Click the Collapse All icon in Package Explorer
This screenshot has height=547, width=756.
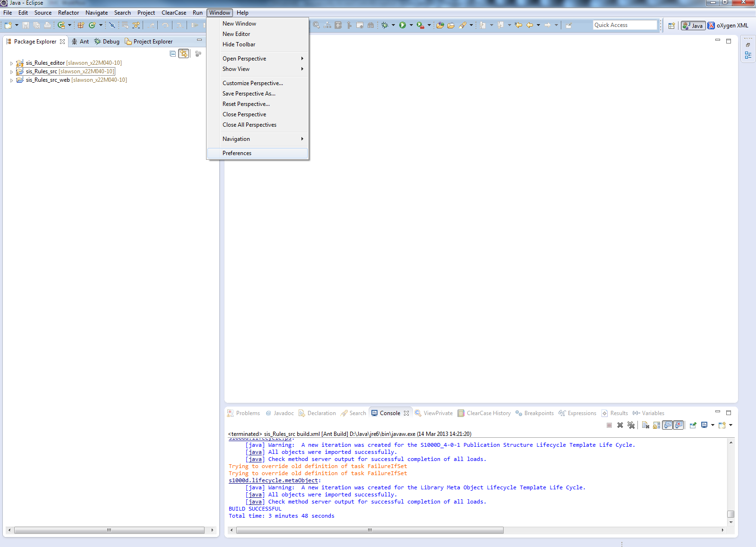point(173,53)
